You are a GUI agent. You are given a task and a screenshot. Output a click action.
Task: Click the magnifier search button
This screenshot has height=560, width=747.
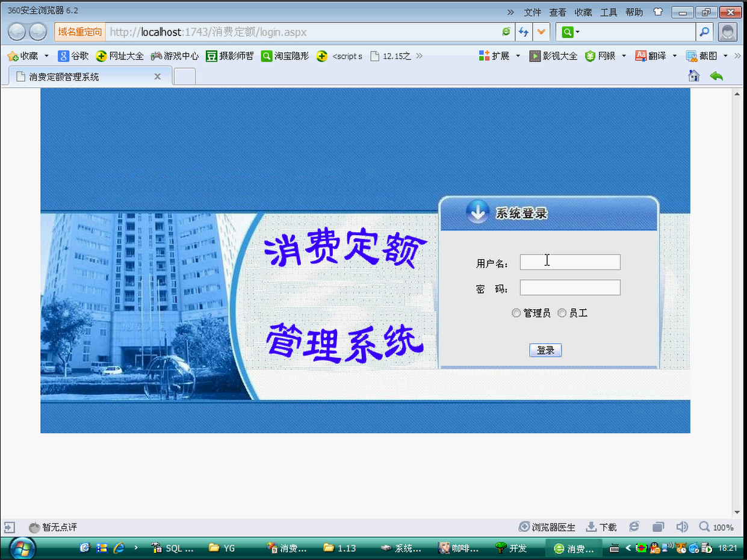(704, 32)
